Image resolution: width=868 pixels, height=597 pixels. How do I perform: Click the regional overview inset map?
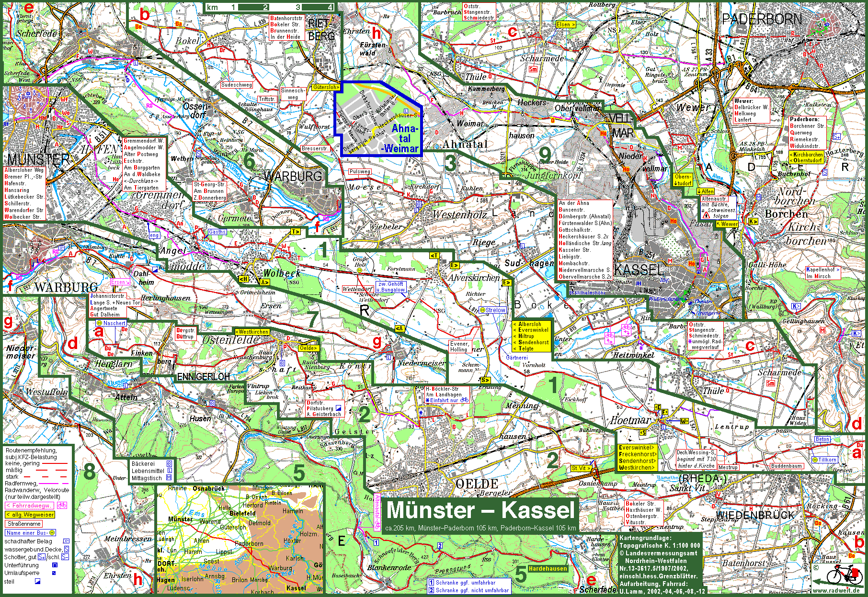[240, 539]
